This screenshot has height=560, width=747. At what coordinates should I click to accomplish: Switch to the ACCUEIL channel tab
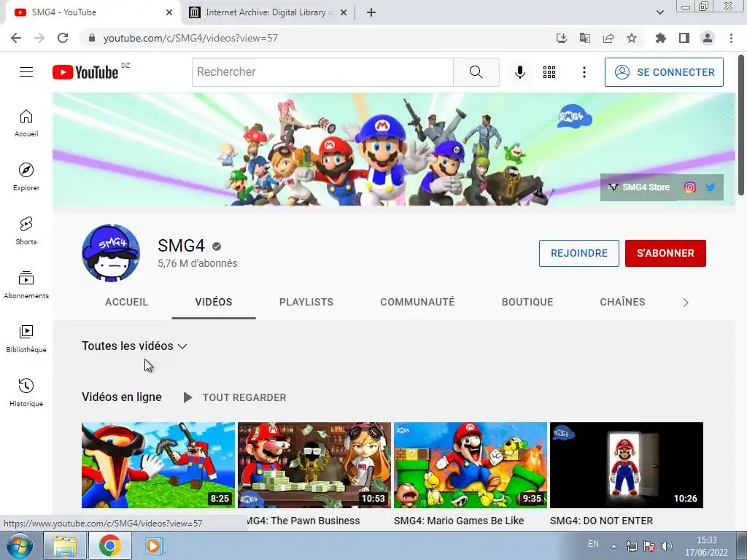pos(127,302)
